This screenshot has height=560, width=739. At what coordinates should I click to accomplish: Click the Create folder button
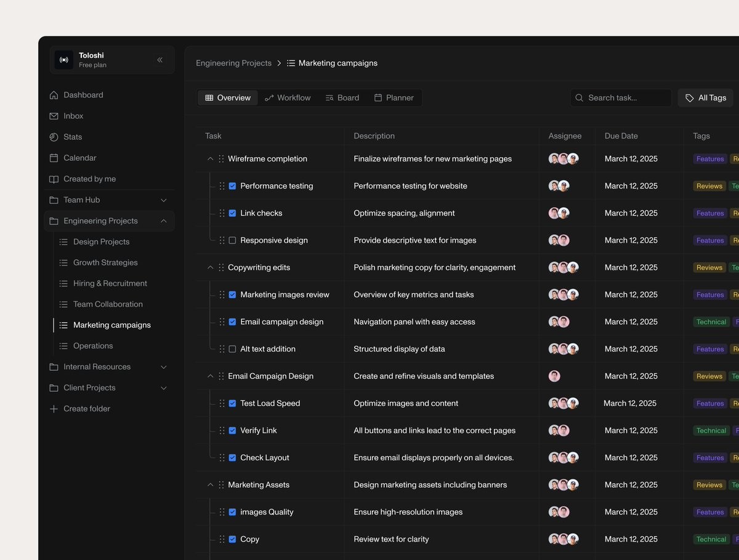click(80, 408)
